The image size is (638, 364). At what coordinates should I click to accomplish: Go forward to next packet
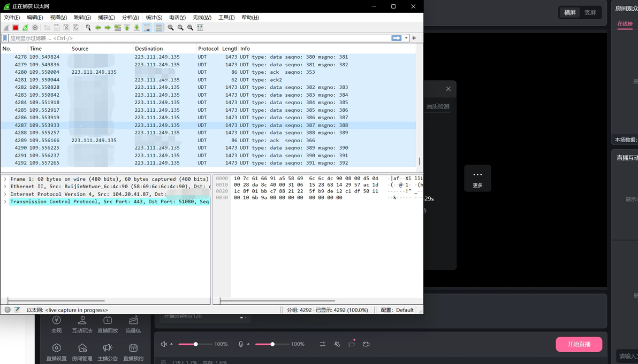(108, 28)
